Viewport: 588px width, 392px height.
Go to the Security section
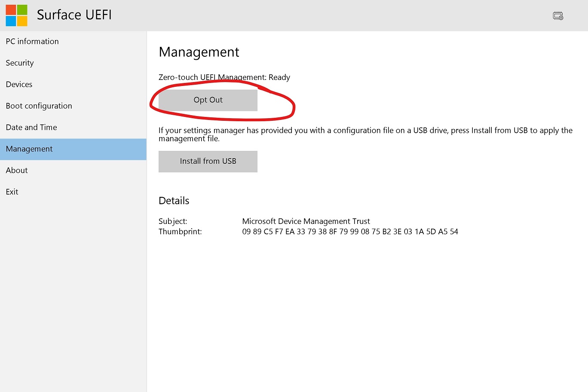pyautogui.click(x=73, y=63)
